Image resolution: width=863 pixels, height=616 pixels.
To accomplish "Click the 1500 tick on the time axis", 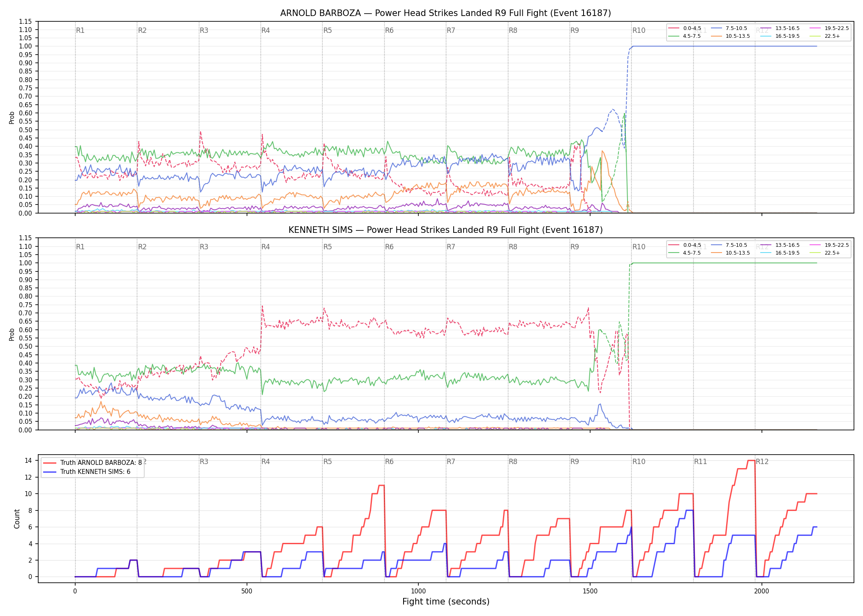I will [x=590, y=591].
